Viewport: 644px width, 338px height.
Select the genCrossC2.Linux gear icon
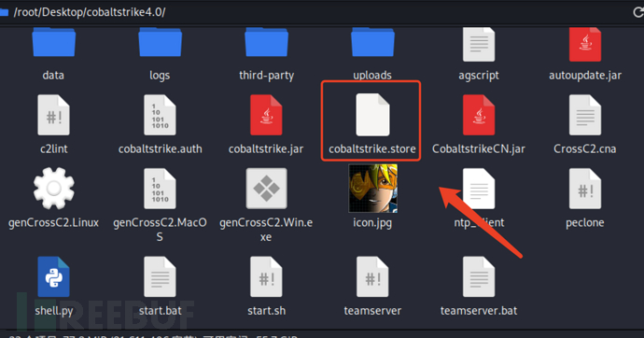click(54, 189)
